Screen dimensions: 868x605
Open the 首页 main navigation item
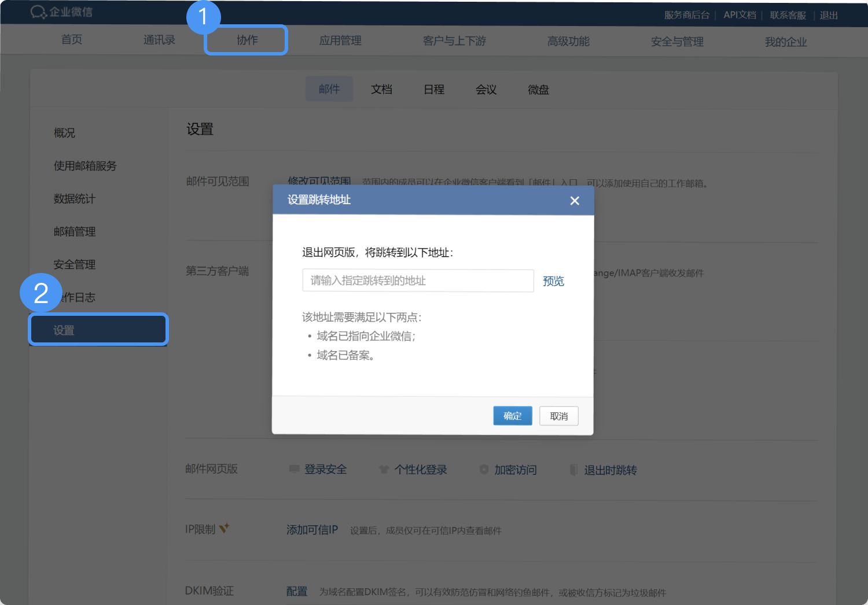point(72,39)
